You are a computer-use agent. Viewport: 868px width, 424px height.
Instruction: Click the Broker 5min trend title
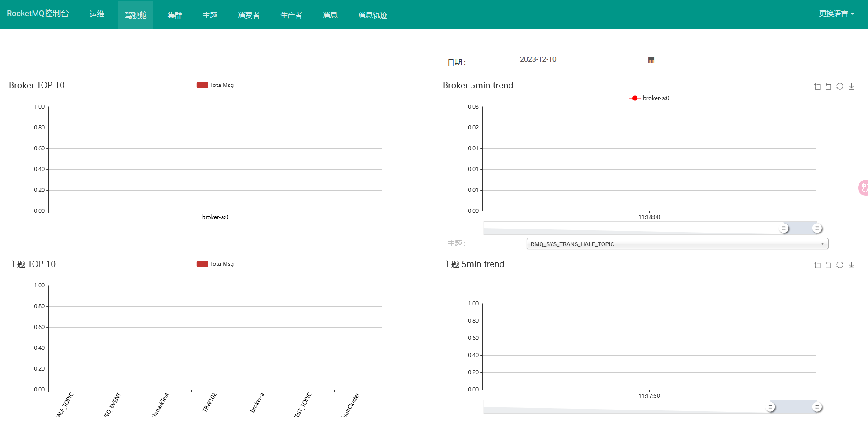tap(478, 86)
